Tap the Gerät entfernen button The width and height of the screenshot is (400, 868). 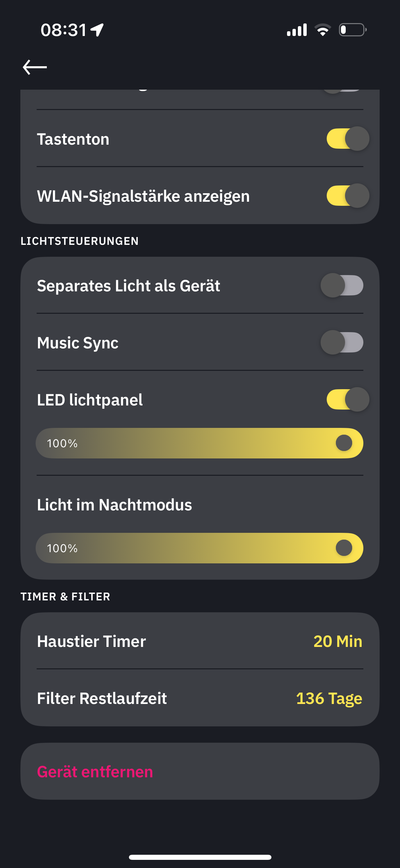pyautogui.click(x=95, y=772)
